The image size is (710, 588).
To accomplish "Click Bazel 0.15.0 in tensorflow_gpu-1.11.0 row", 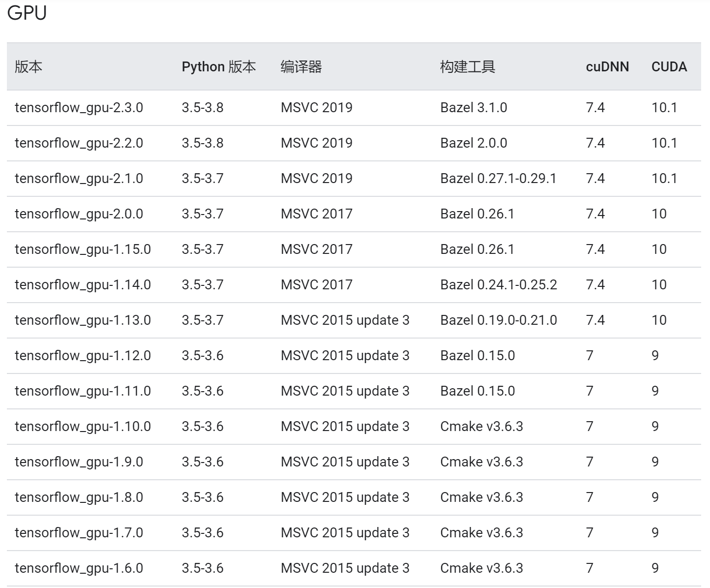I will 478,391.
